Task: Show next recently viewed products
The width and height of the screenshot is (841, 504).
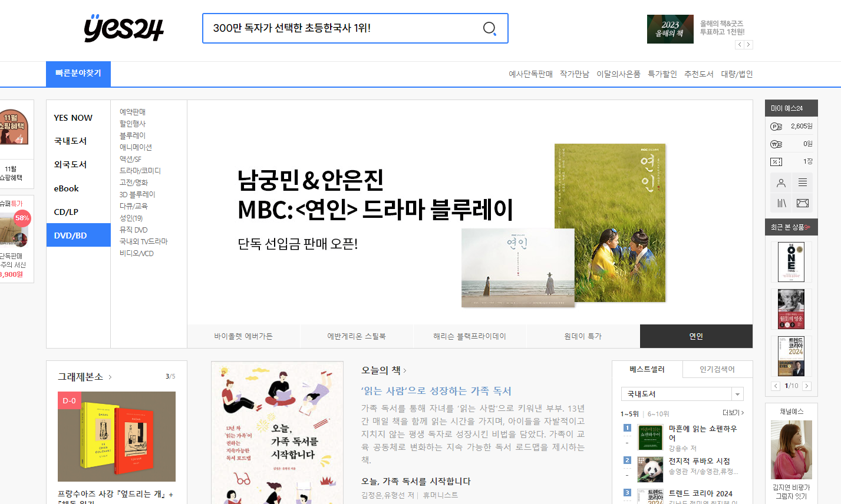Action: point(807,386)
